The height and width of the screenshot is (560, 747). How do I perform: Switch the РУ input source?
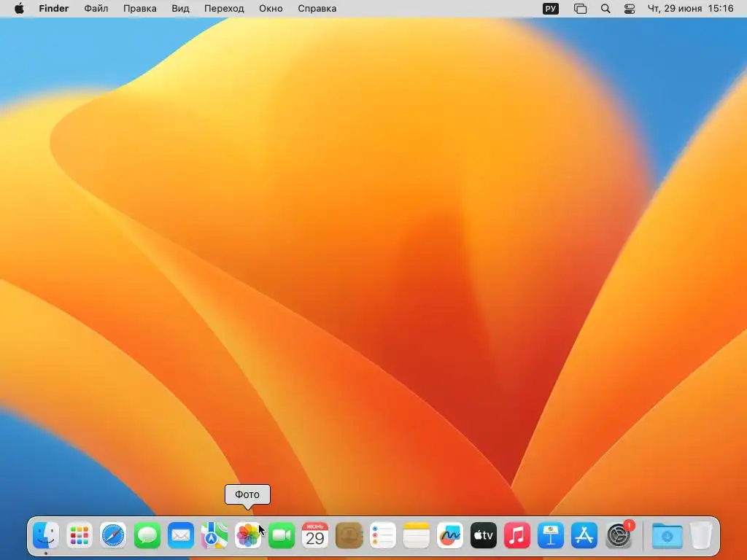click(x=550, y=9)
